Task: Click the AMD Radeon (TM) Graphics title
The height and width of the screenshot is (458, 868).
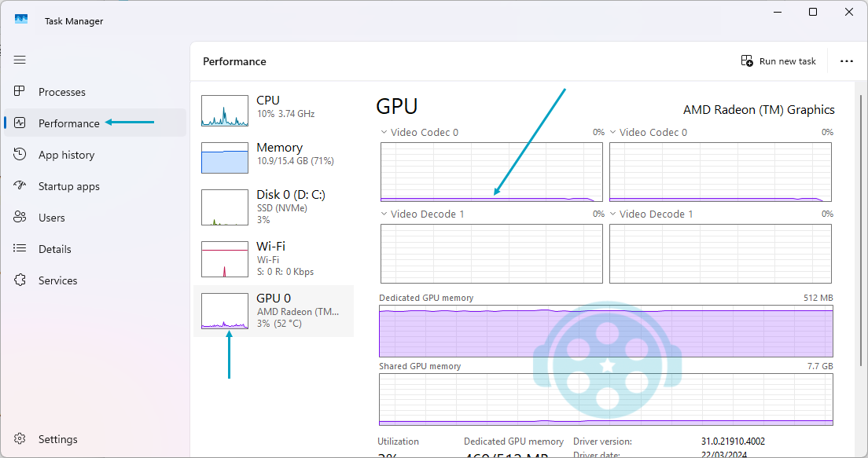Action: (759, 110)
